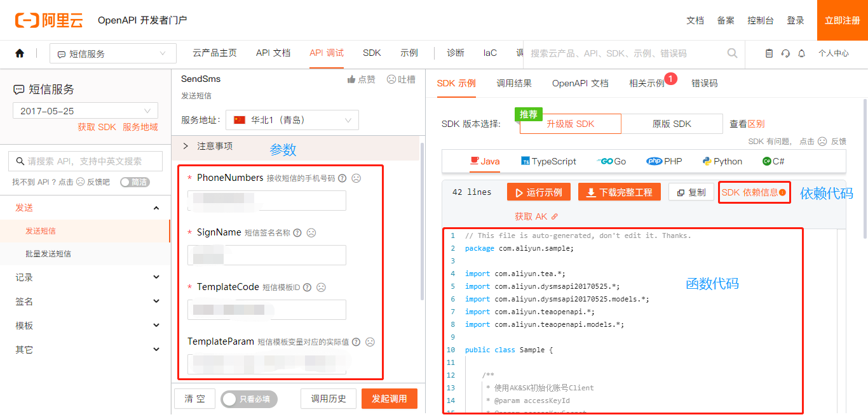
Task: Select the TypeScript language tab
Action: (549, 161)
